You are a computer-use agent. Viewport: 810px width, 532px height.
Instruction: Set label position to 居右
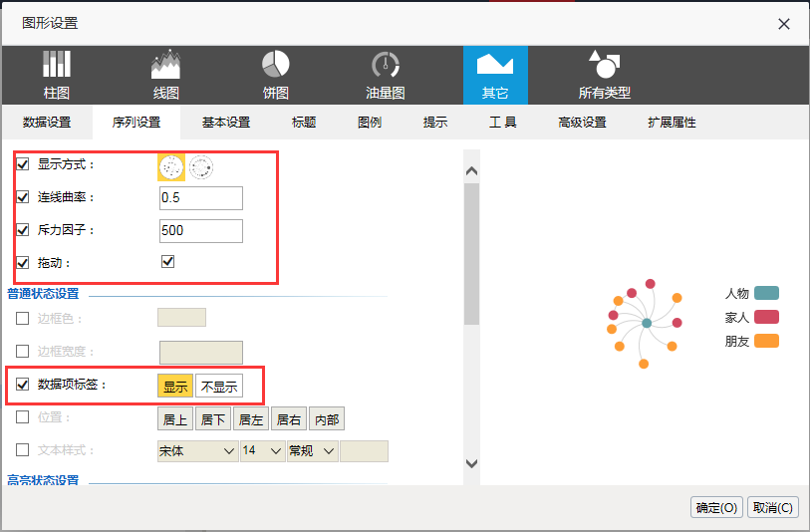click(289, 418)
